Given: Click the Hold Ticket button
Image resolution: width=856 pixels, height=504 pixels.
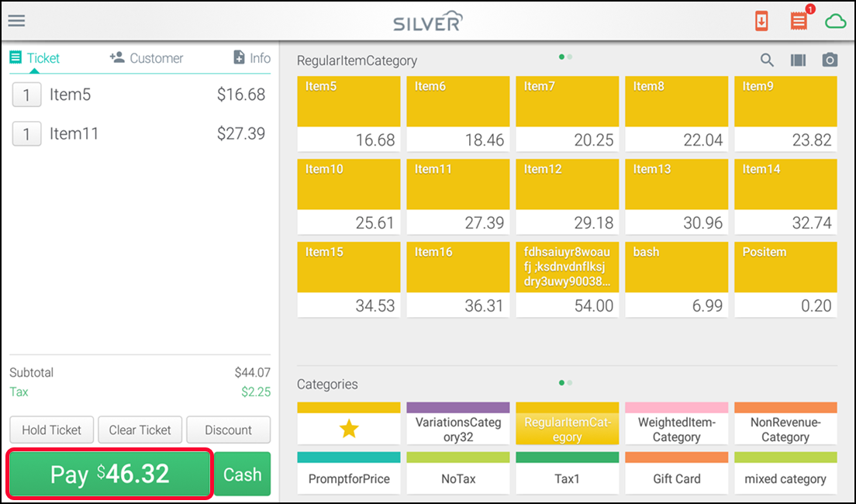Looking at the screenshot, I should click(52, 430).
